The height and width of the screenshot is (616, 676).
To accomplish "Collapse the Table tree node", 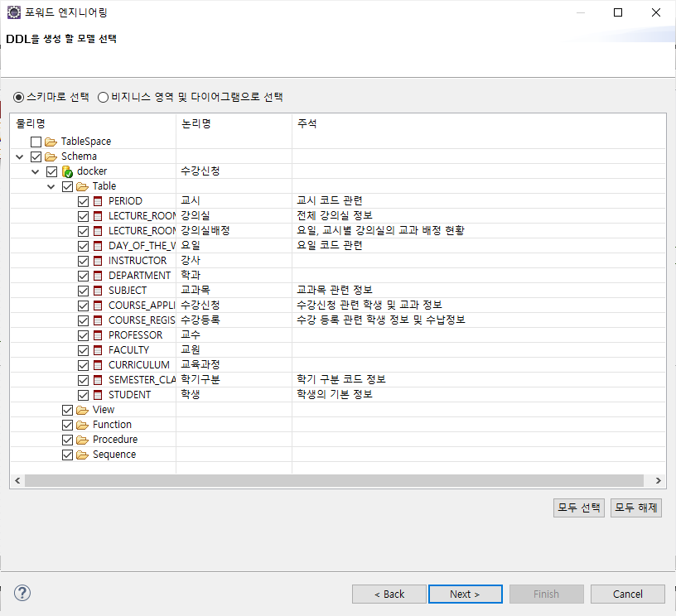I will (x=51, y=186).
